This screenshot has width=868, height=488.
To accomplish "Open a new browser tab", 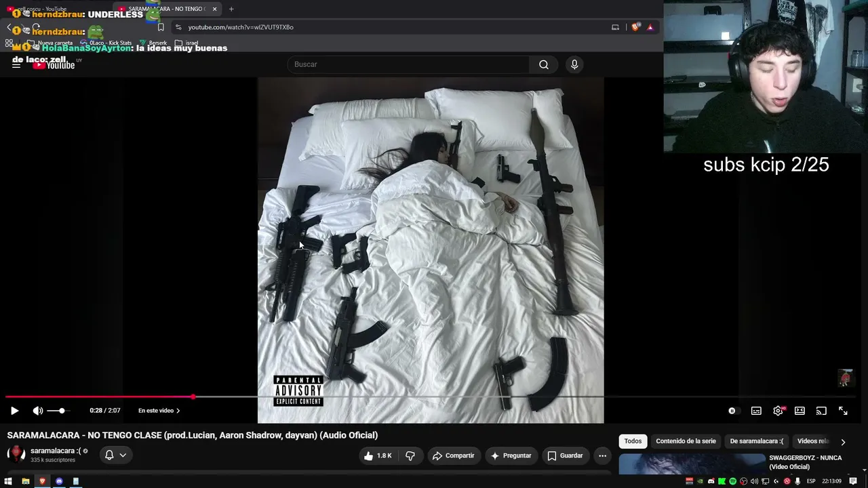I will point(231,9).
